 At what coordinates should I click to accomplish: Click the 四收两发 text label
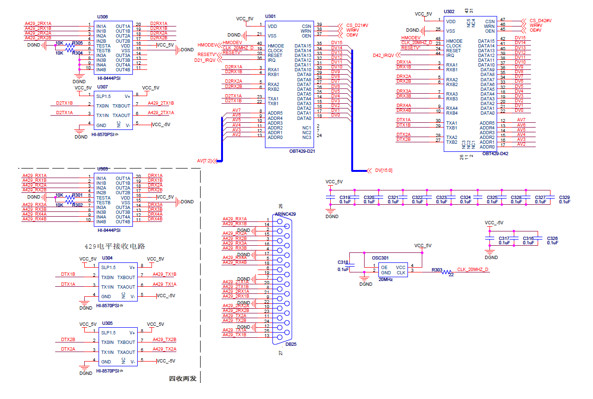click(182, 378)
